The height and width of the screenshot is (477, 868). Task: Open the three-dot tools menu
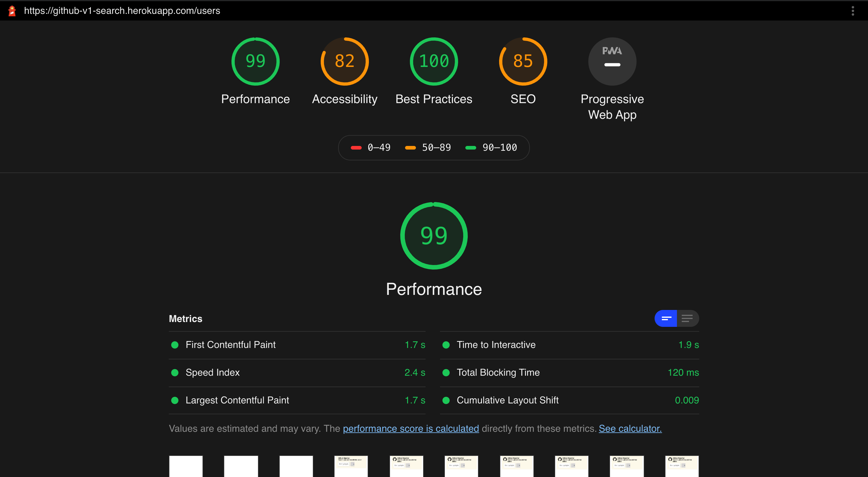point(853,11)
